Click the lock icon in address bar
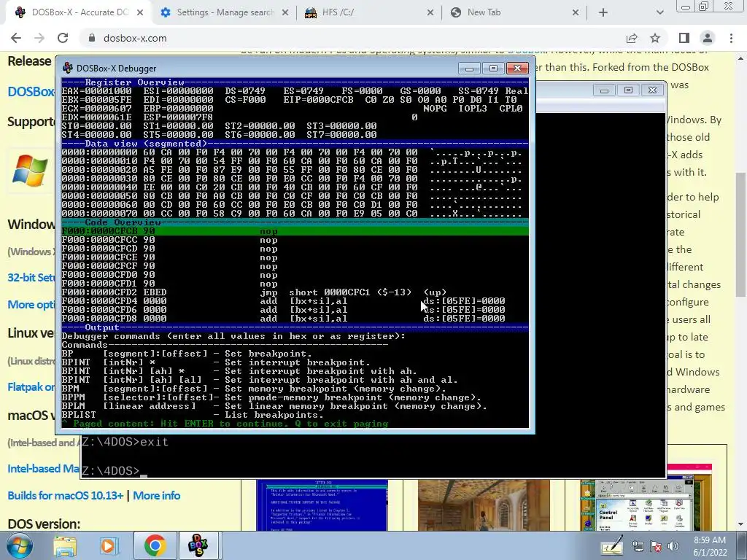This screenshot has height=560, width=747. pyautogui.click(x=92, y=38)
